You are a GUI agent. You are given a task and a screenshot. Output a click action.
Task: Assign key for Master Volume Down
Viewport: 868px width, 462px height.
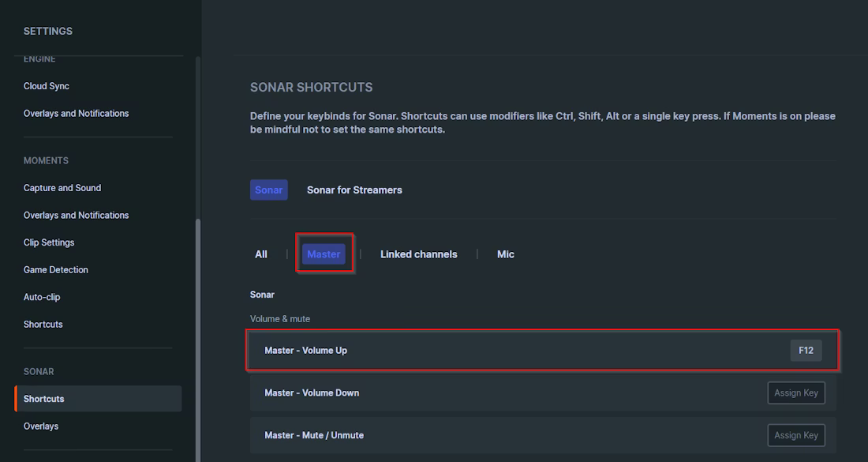point(796,393)
